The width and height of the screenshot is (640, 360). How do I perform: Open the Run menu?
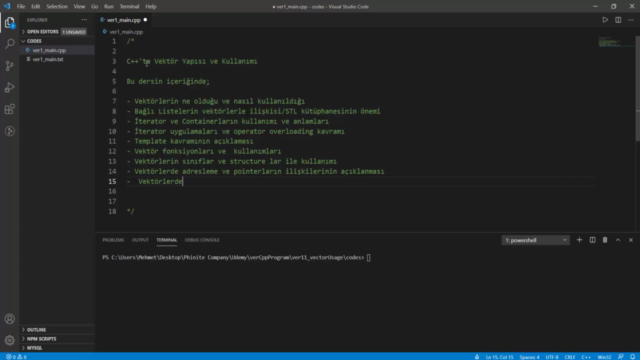click(x=109, y=7)
